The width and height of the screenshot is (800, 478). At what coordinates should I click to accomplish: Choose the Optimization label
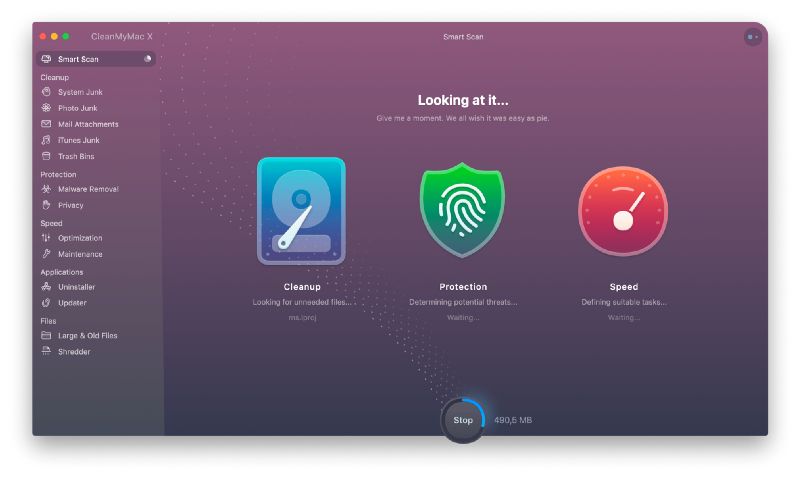80,238
